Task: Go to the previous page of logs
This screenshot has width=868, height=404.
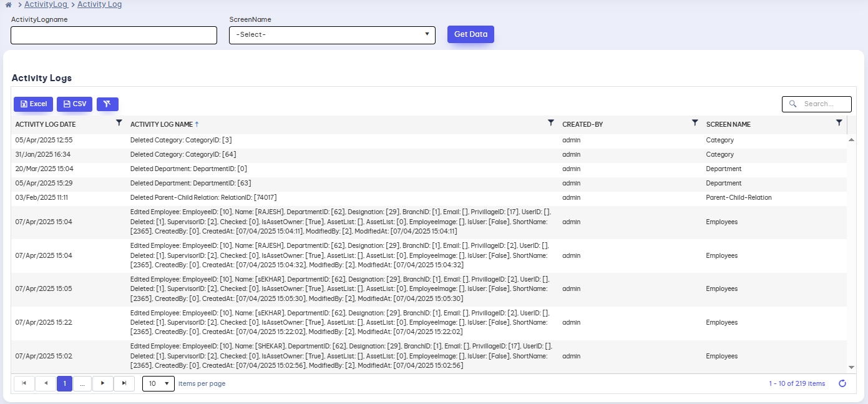Action: [46, 383]
